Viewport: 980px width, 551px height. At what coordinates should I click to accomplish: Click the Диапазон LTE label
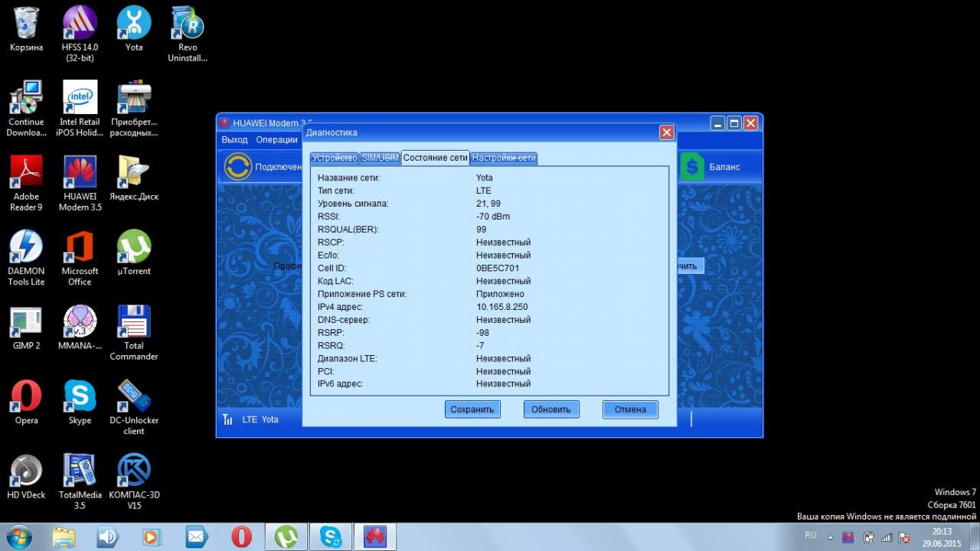click(x=347, y=358)
